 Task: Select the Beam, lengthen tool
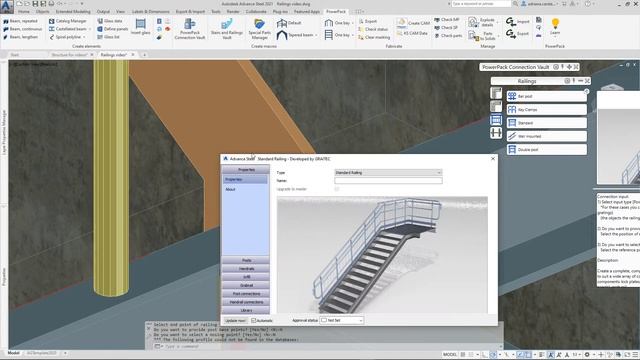click(20, 37)
